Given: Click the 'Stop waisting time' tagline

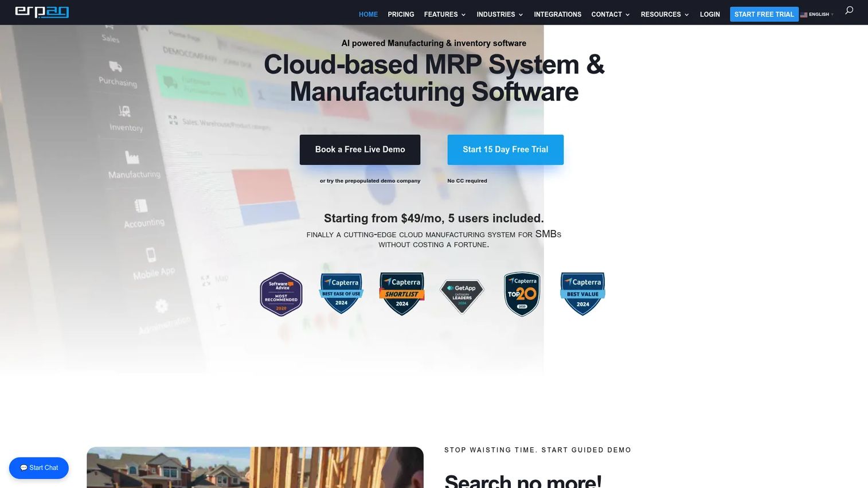Looking at the screenshot, I should 538,450.
